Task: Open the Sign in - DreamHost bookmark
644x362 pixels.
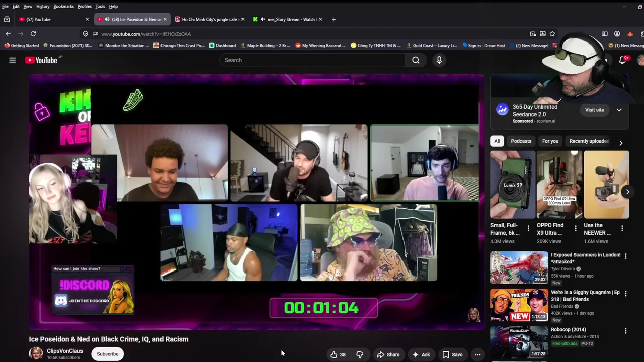Action: (x=484, y=46)
